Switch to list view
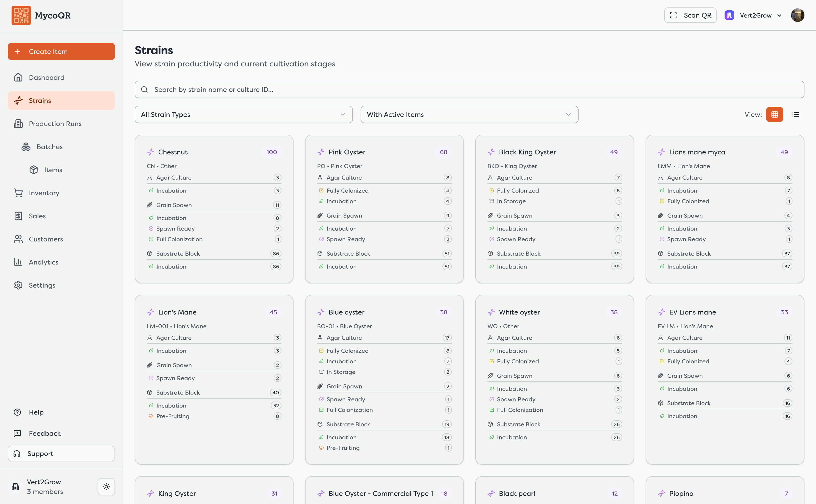Viewport: 816px width, 504px height. tap(796, 114)
